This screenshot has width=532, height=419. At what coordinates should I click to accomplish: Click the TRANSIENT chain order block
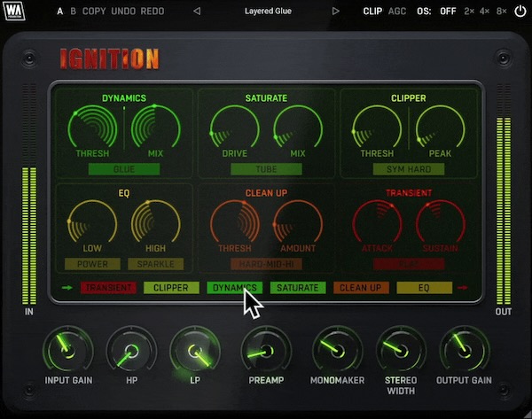coord(108,288)
